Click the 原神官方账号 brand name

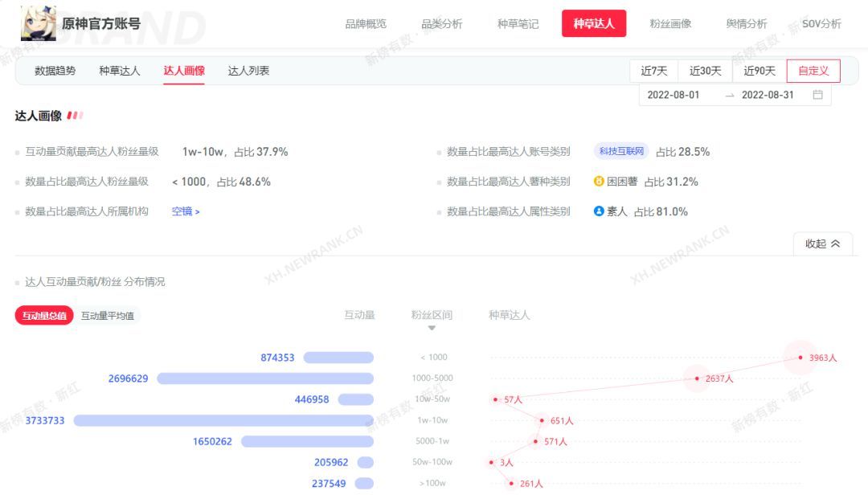coord(101,24)
